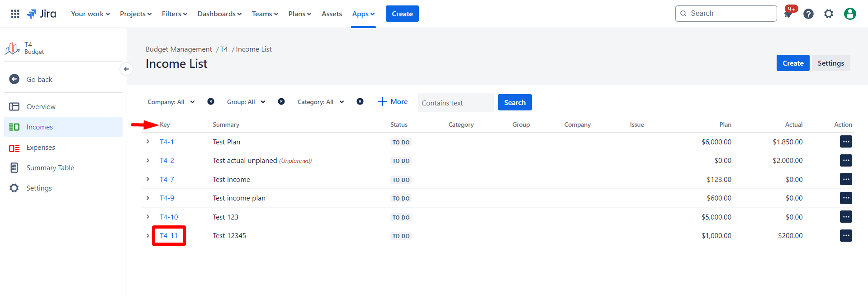Open the Filters menu
This screenshot has width=868, height=296.
pos(175,14)
